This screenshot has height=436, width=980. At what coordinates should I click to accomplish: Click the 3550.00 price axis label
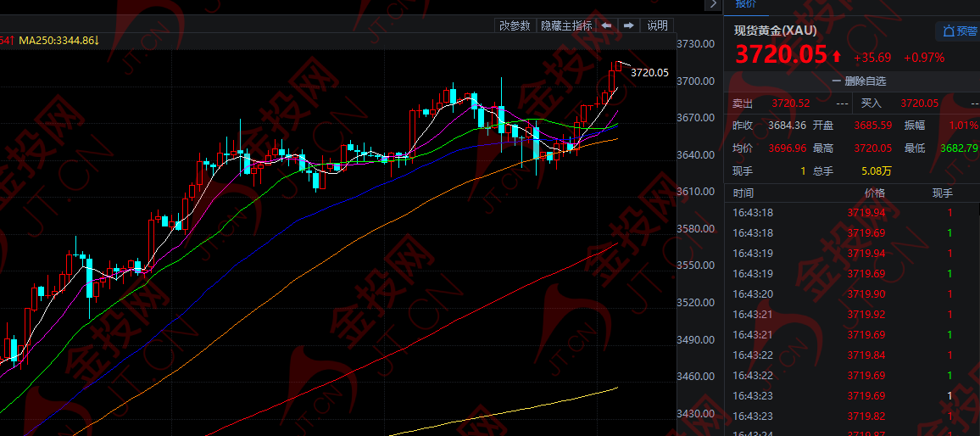pyautogui.click(x=696, y=266)
